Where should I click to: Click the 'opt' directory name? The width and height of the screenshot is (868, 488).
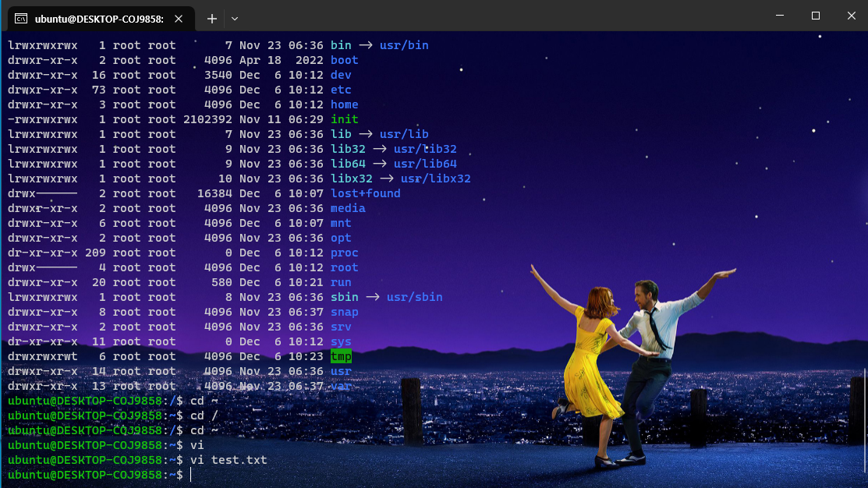pos(341,238)
